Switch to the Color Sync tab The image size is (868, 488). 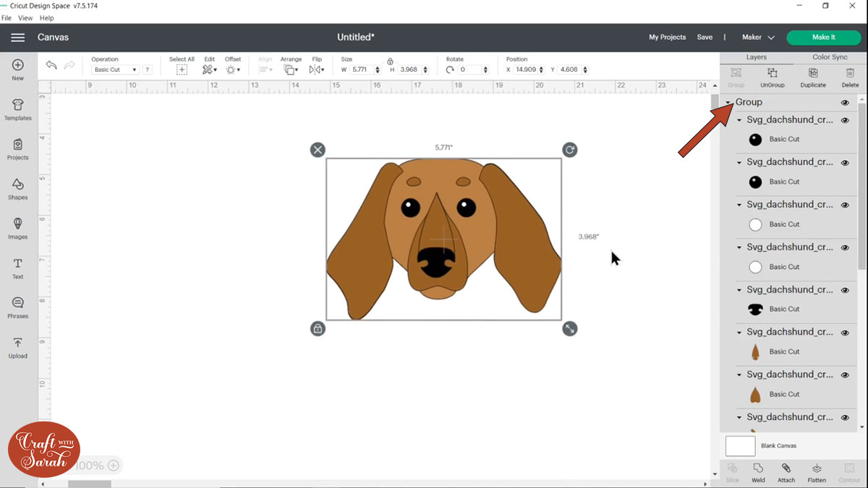(x=830, y=57)
